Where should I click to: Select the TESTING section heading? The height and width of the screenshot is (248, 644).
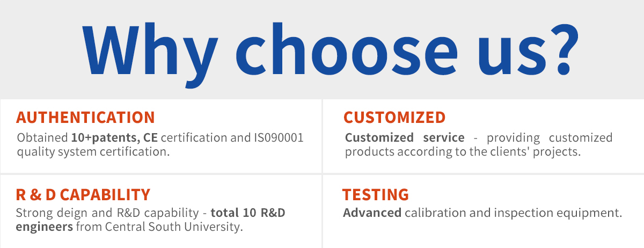(376, 194)
